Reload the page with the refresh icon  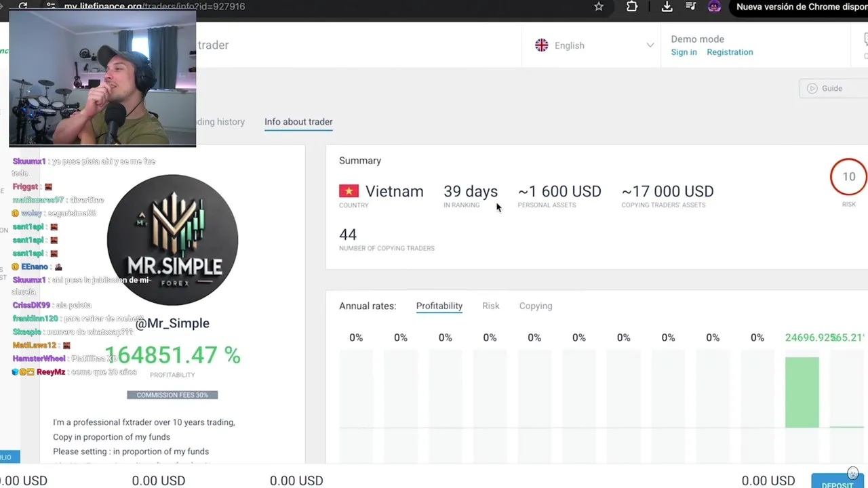coord(23,6)
